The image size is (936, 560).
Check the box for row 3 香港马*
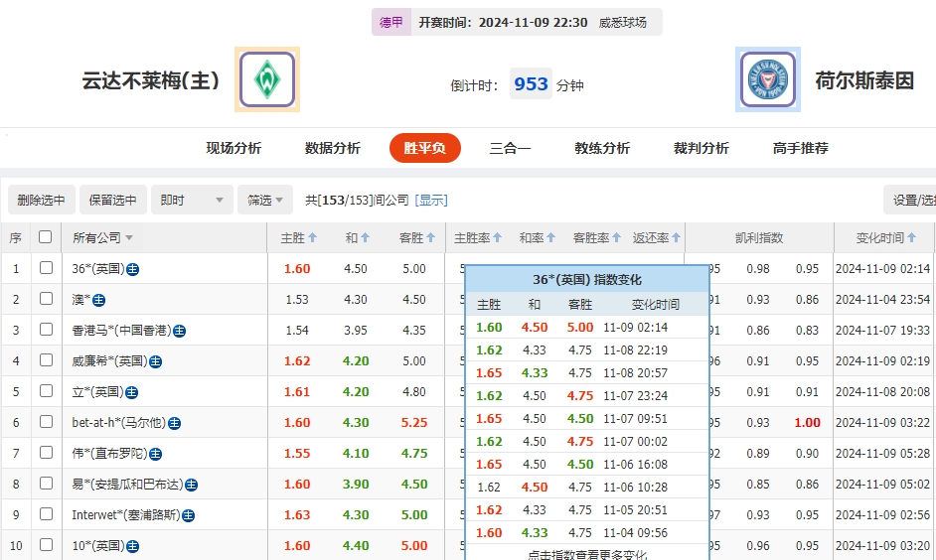point(46,330)
